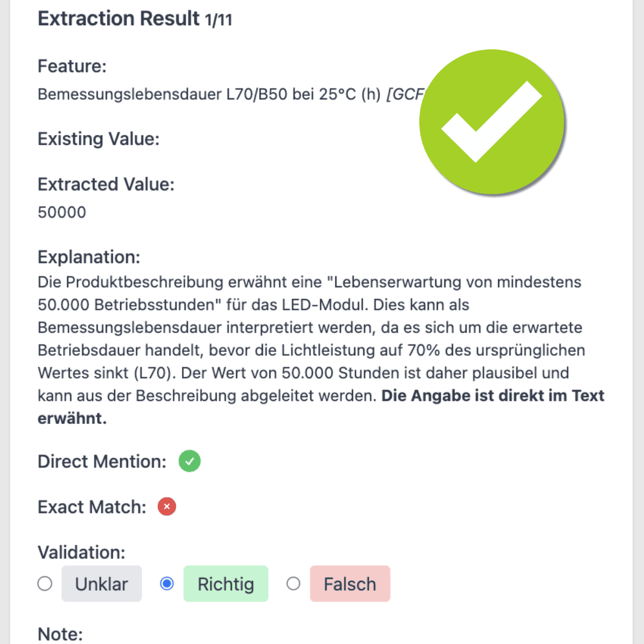
Task: Click the red Exact Match cross icon
Action: coord(167,506)
